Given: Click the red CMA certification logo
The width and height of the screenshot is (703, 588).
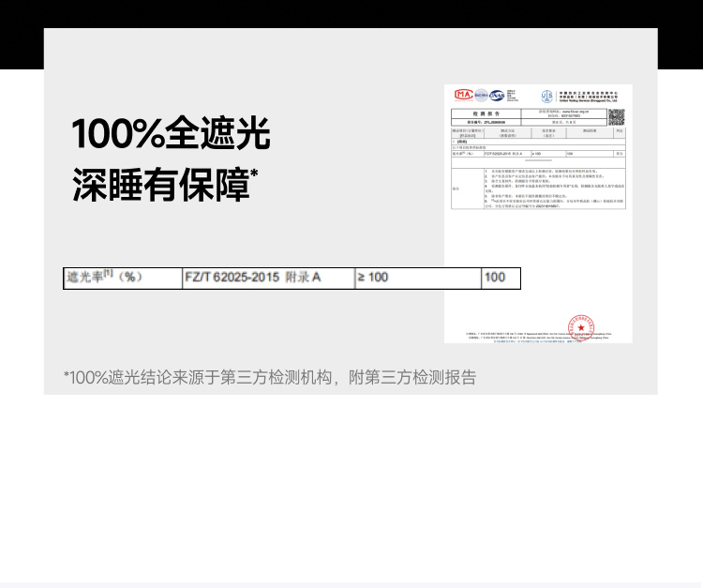Looking at the screenshot, I should tap(464, 95).
